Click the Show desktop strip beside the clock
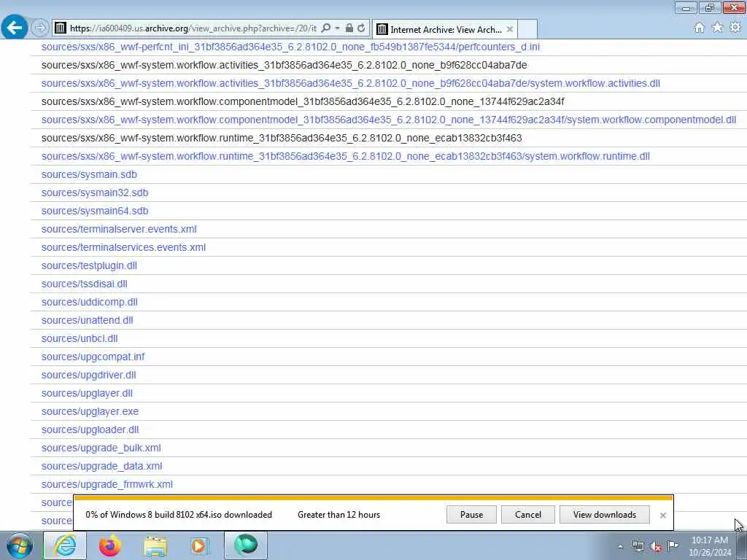The width and height of the screenshot is (747, 560). [741, 545]
